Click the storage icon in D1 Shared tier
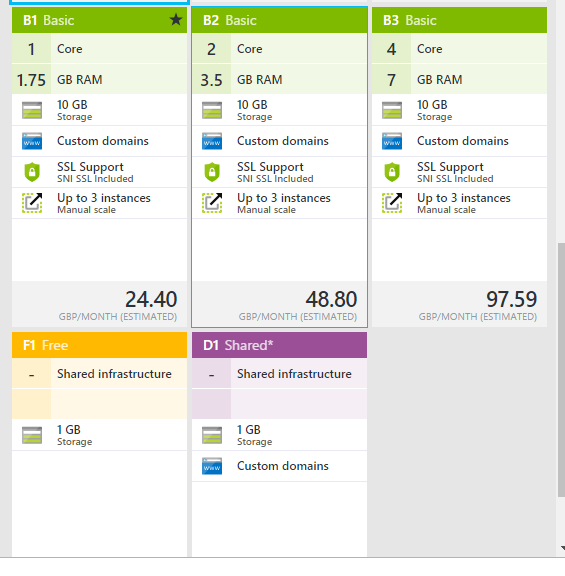 (212, 435)
